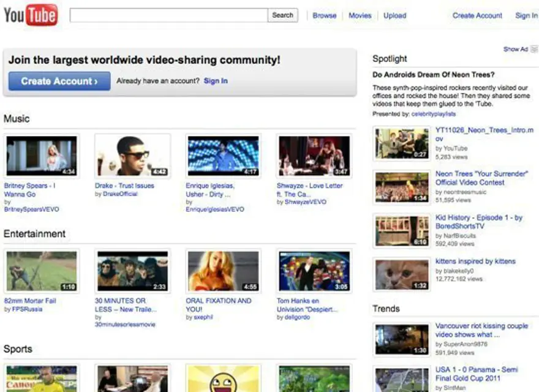Open the Upload menu link
The width and height of the screenshot is (539, 392).
tap(394, 15)
